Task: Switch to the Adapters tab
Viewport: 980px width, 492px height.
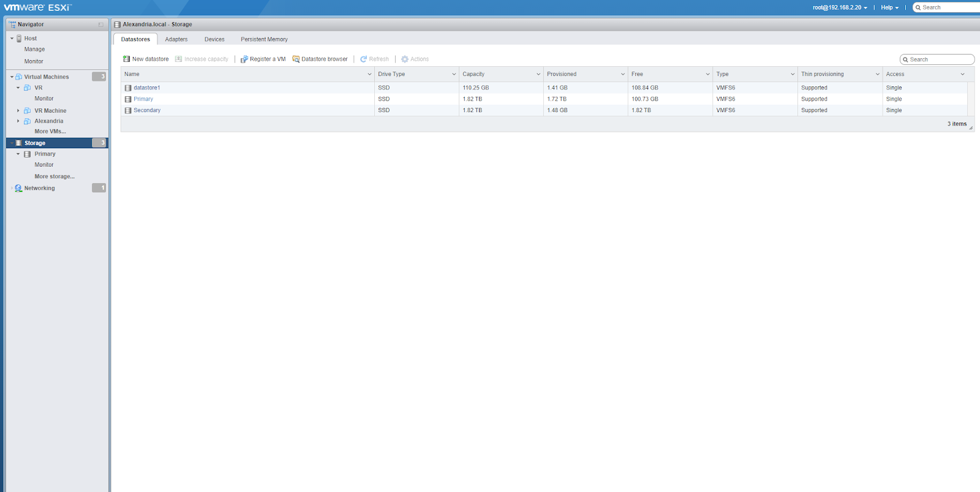Action: point(176,39)
